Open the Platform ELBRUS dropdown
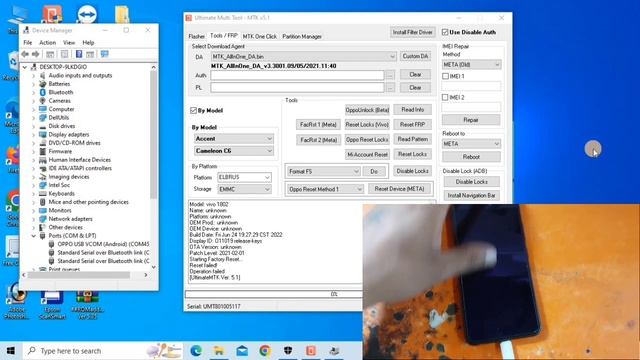The image size is (640, 360). click(267, 178)
